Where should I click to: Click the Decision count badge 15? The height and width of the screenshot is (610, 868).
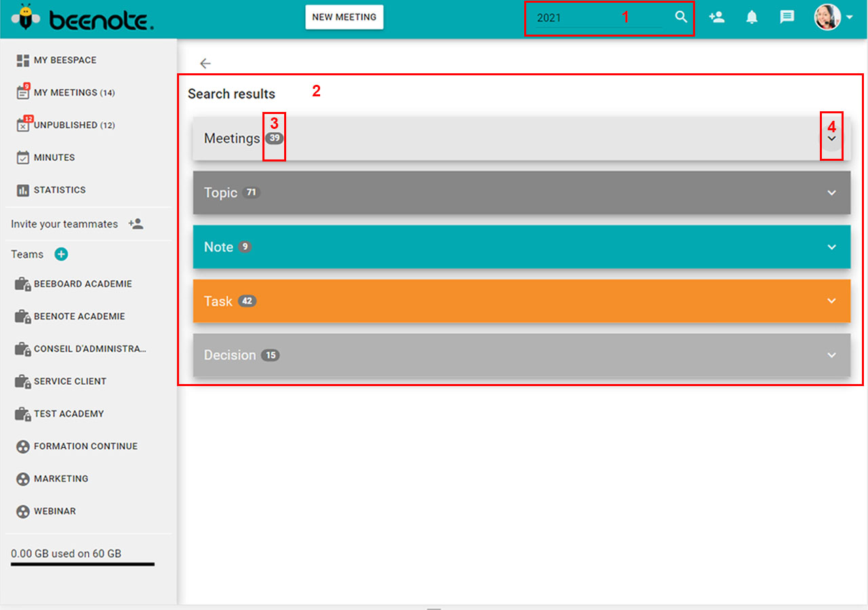coord(270,355)
